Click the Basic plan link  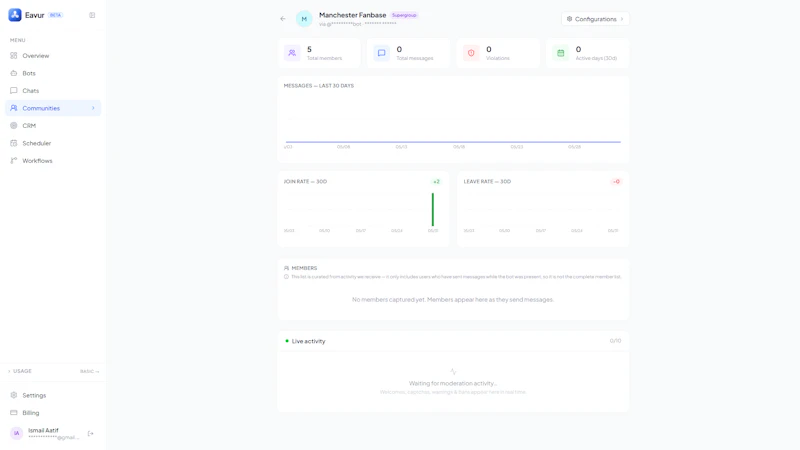[x=89, y=371]
